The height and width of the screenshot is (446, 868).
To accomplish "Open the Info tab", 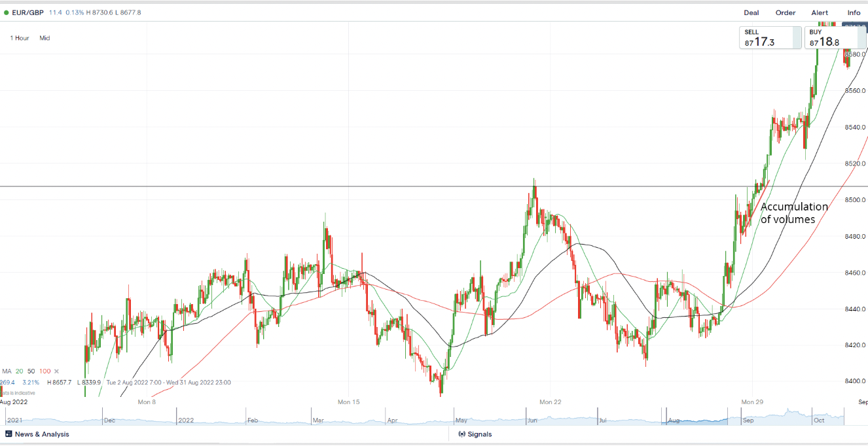I will pos(854,12).
